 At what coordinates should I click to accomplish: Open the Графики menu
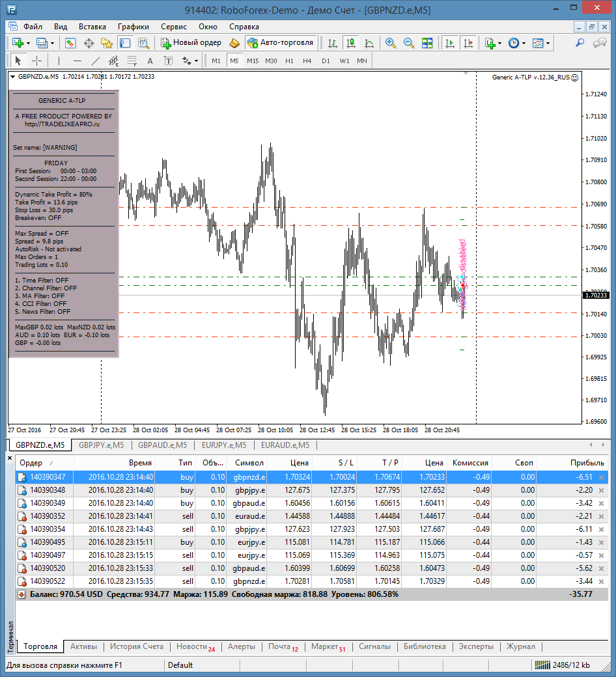[x=133, y=27]
